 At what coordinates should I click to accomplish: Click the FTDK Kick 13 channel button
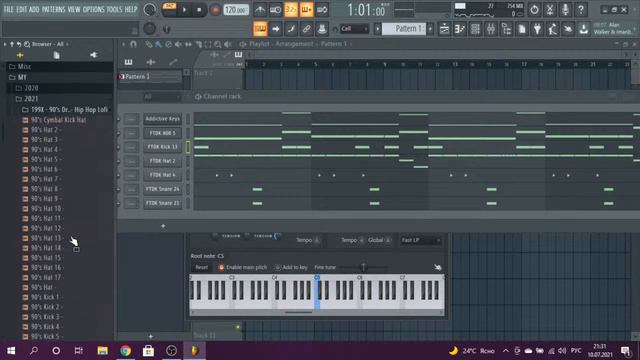162,147
